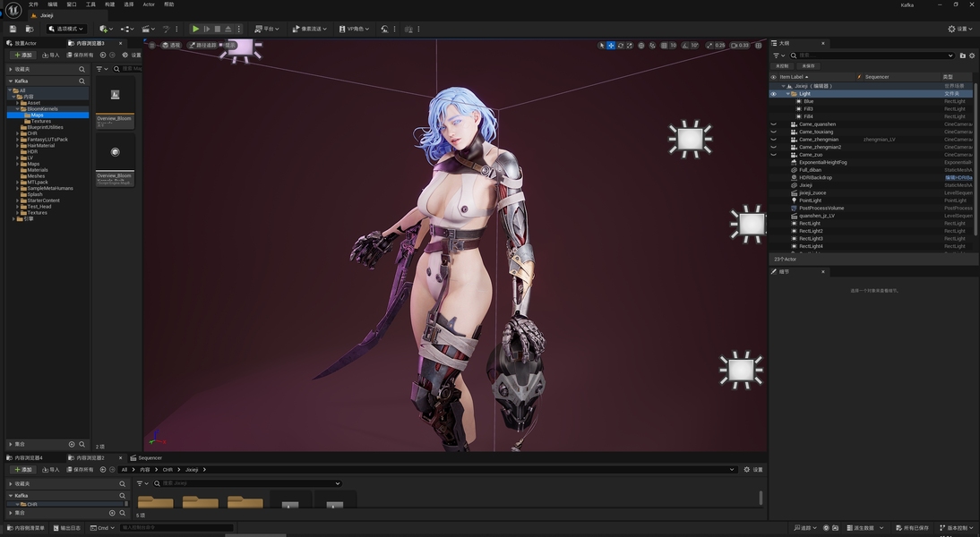Select the select-objects cursor tool in viewport

coord(602,45)
